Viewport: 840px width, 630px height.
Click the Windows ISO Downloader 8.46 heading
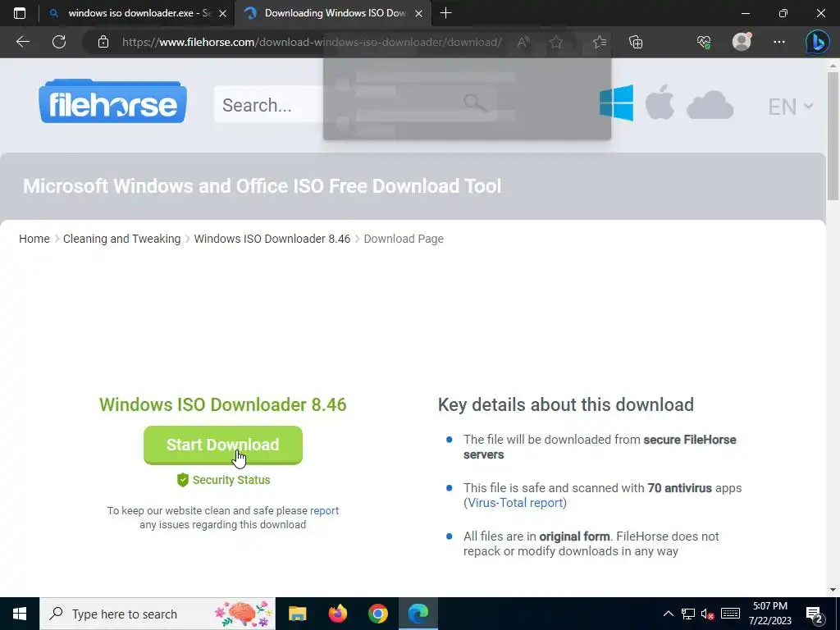(223, 404)
